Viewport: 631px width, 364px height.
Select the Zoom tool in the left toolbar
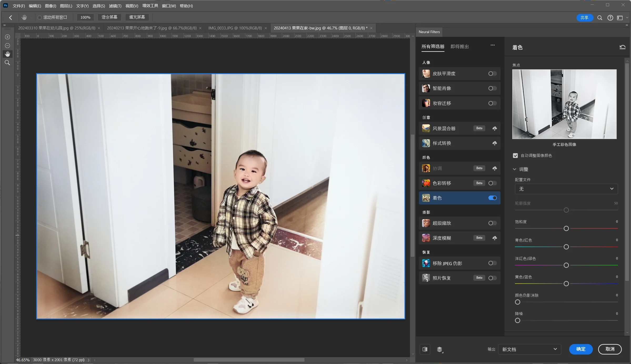click(x=7, y=63)
